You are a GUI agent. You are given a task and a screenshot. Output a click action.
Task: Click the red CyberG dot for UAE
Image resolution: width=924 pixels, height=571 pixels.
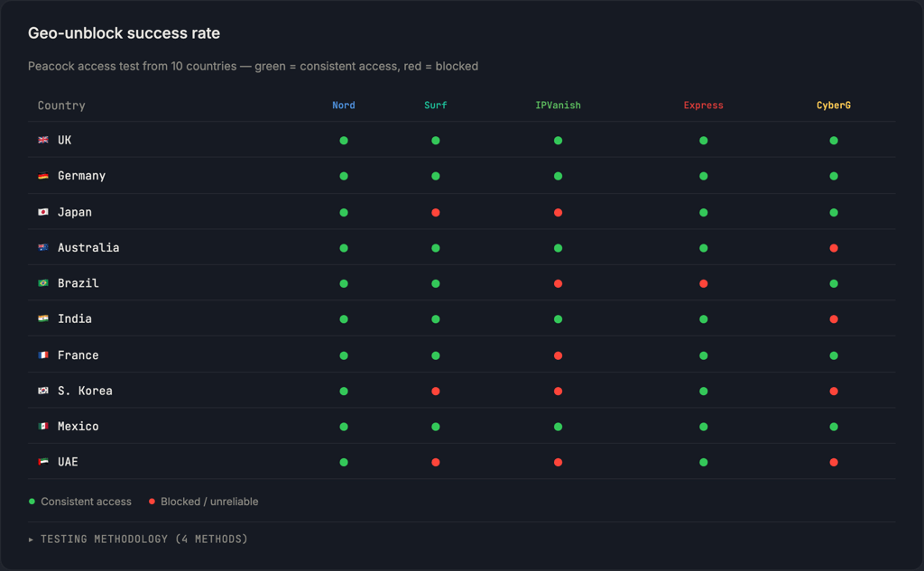coord(834,463)
